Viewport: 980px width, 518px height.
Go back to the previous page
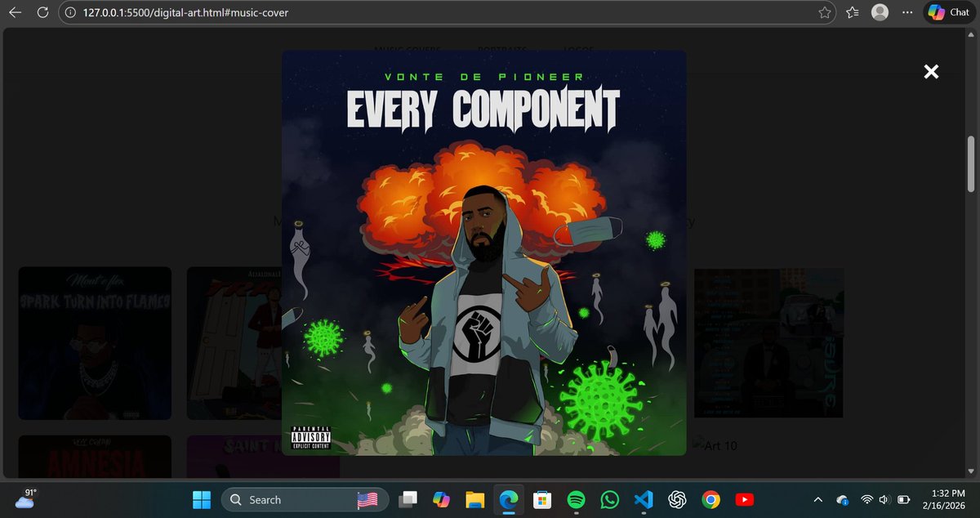point(16,13)
